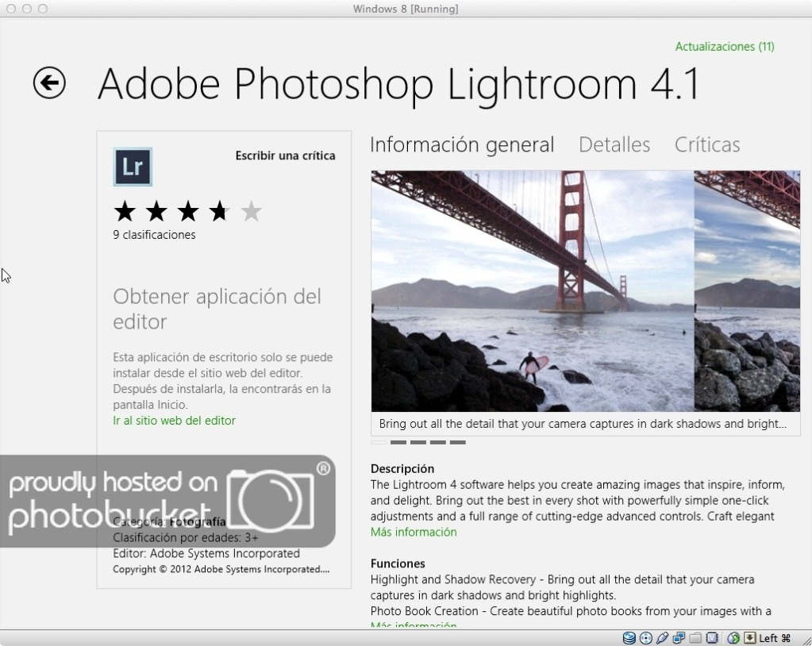This screenshot has width=812, height=646.
Task: Select the Información general tab
Action: 462,145
